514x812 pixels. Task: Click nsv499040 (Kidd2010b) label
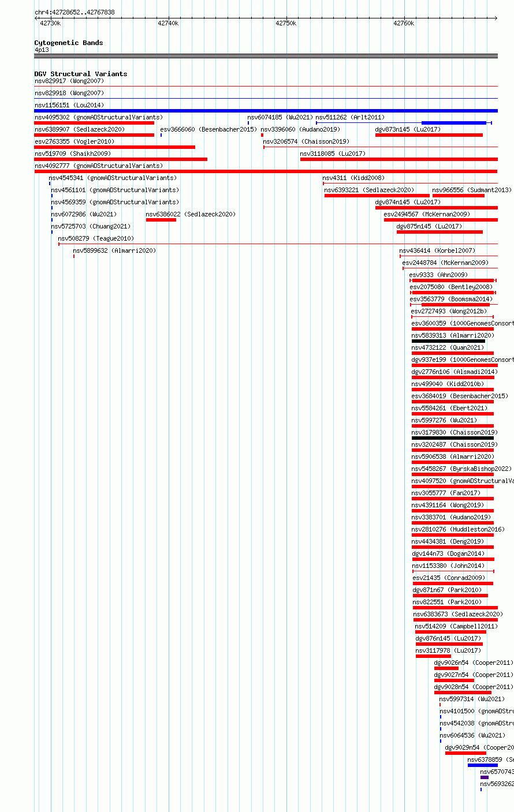point(448,384)
